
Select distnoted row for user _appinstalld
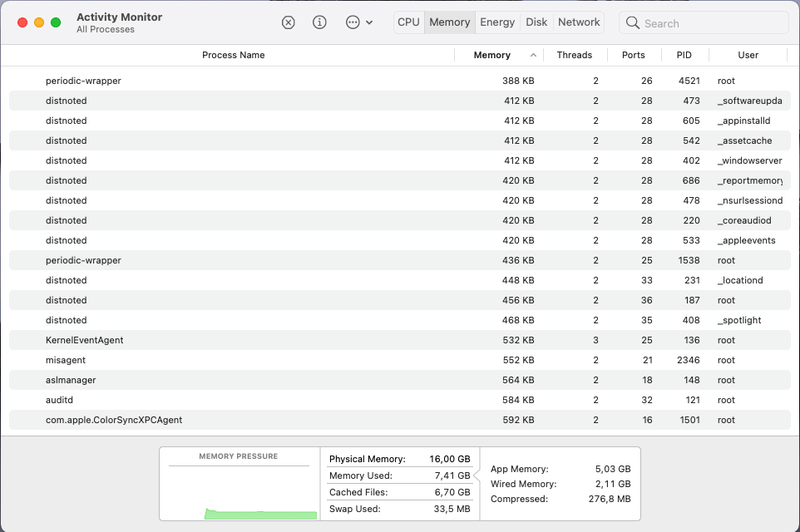tap(400, 120)
